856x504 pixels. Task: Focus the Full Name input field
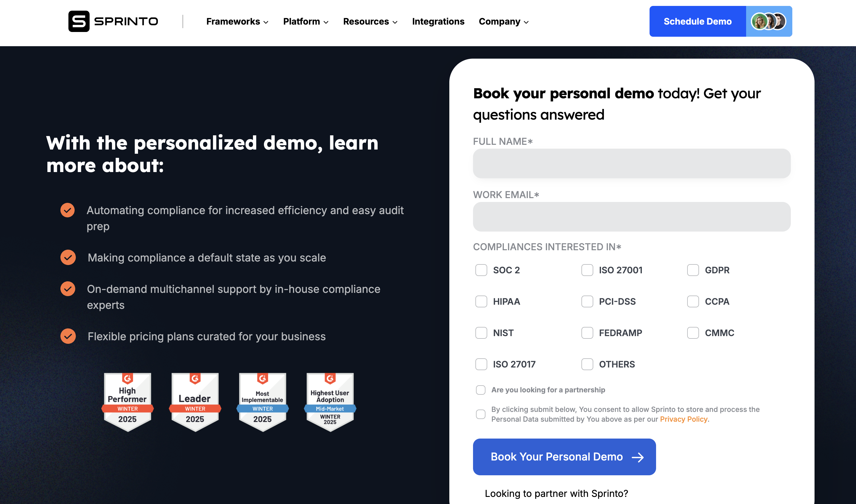click(x=631, y=163)
